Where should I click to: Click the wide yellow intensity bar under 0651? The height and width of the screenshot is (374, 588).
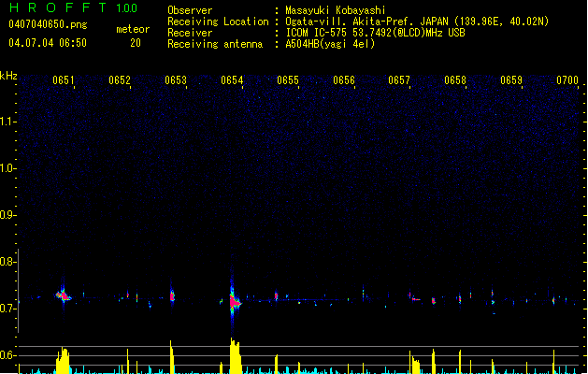click(63, 361)
